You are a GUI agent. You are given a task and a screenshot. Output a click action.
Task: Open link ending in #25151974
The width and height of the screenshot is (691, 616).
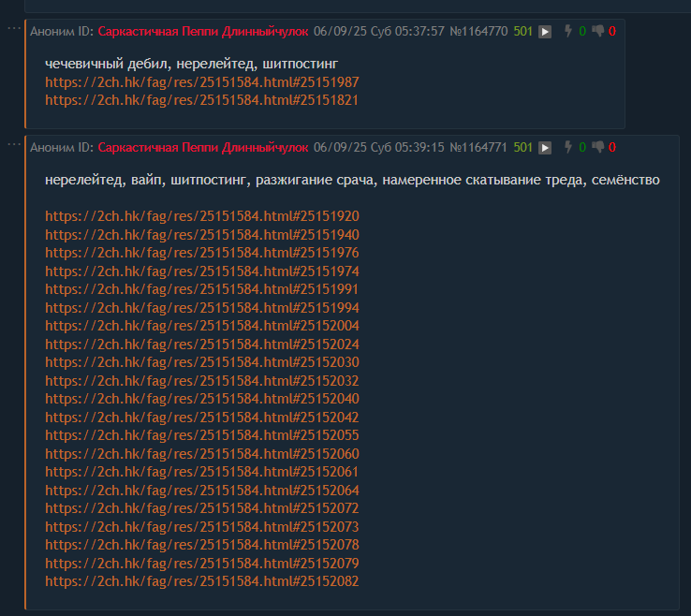tap(202, 271)
